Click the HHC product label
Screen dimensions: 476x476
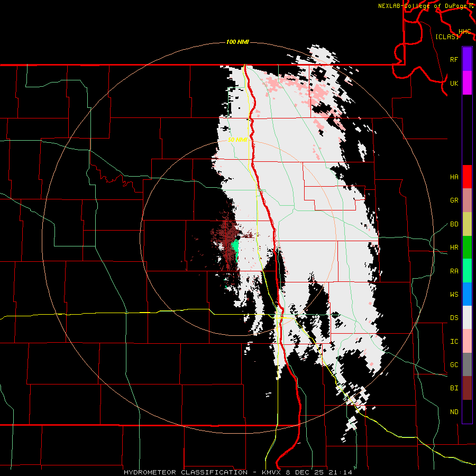point(464,32)
